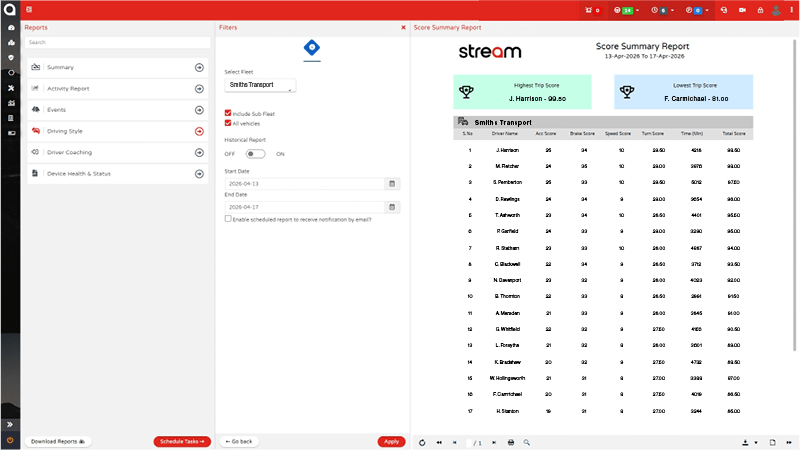Click the export download icon
Screen dimensions: 800x450
coord(745,442)
